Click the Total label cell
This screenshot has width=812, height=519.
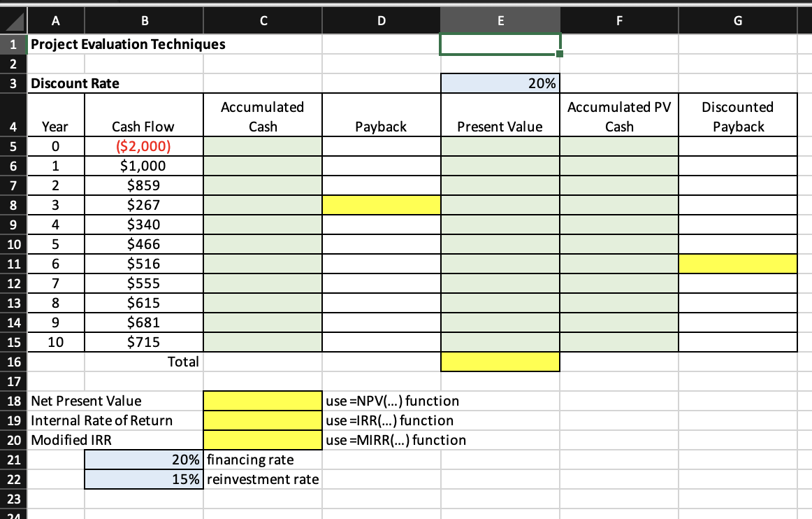[x=143, y=362]
